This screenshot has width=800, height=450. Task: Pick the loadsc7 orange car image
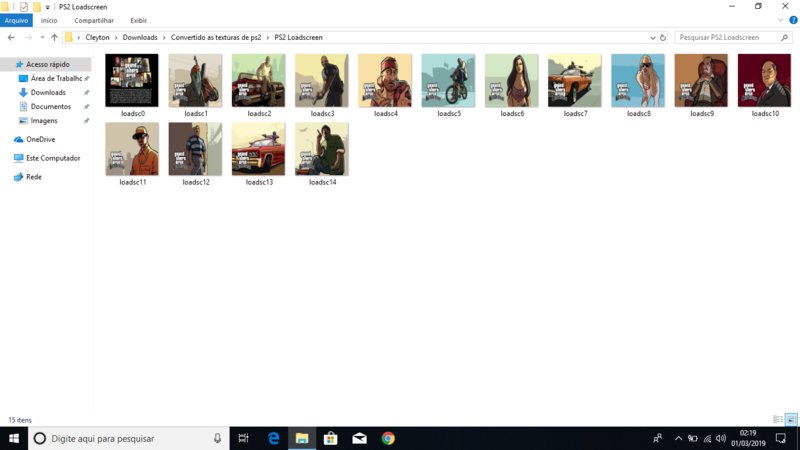tap(575, 81)
